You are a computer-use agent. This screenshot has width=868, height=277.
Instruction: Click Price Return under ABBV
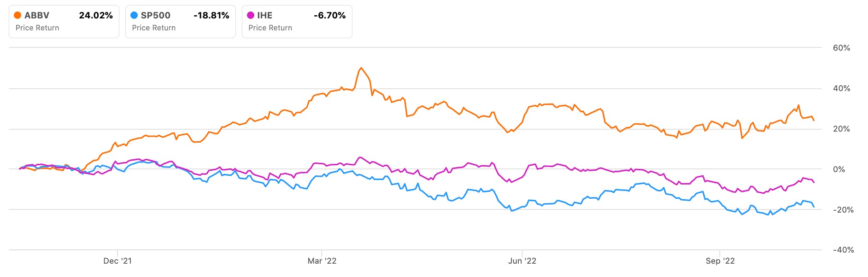37,28
